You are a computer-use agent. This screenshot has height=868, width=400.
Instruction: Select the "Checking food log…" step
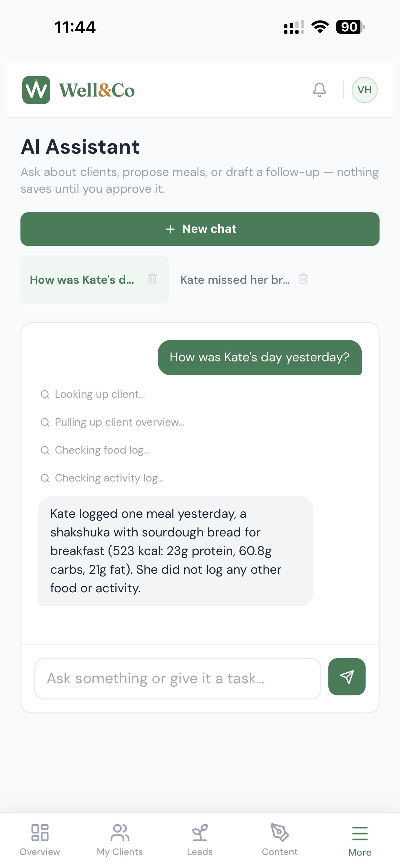click(95, 450)
